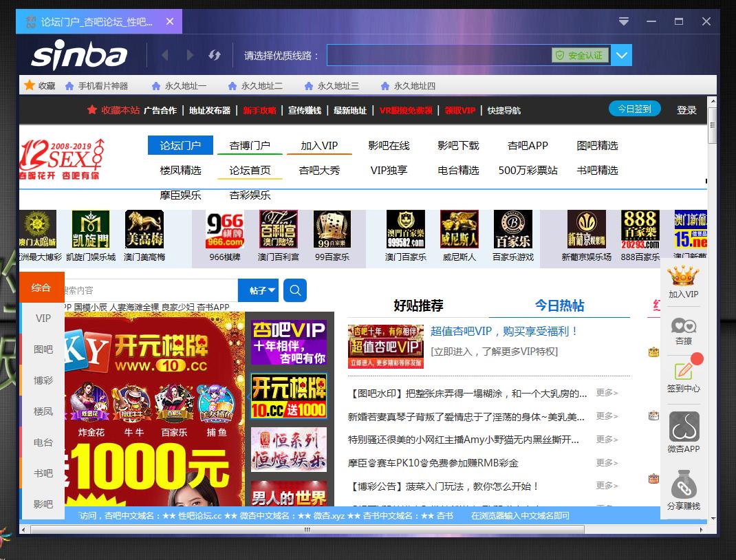Click the horizontal scrollbar thumb
Viewport: 736px width, 560px height.
pos(307,530)
